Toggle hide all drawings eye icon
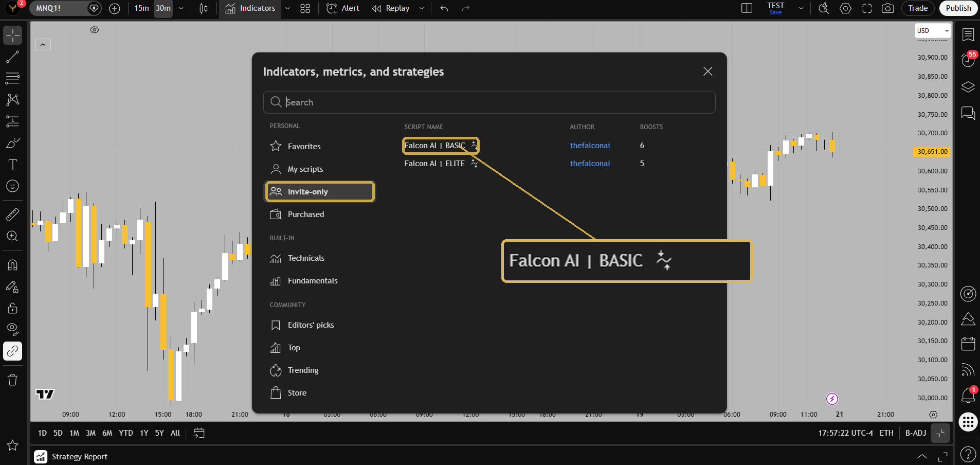Viewport: 980px width, 465px height. tap(12, 329)
